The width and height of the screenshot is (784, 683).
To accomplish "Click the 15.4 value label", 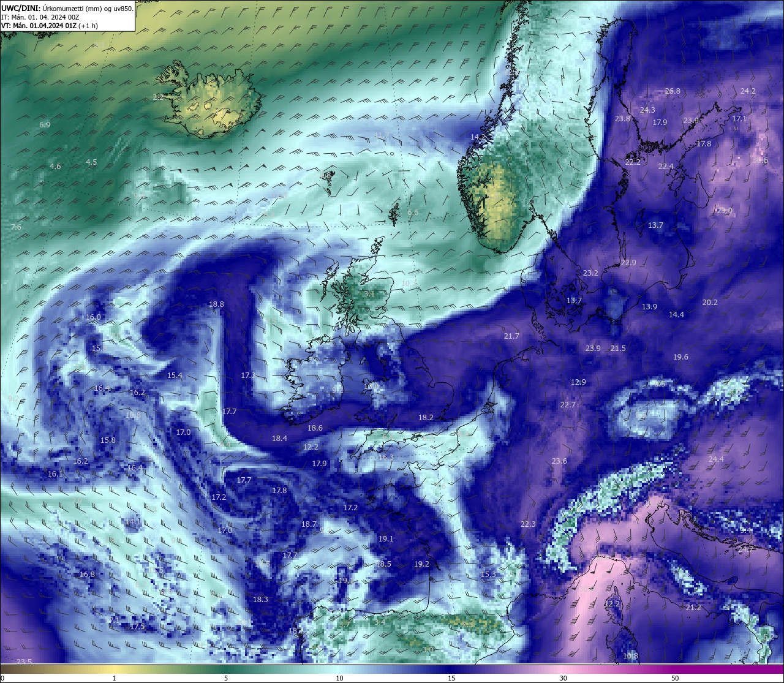I will tap(175, 375).
